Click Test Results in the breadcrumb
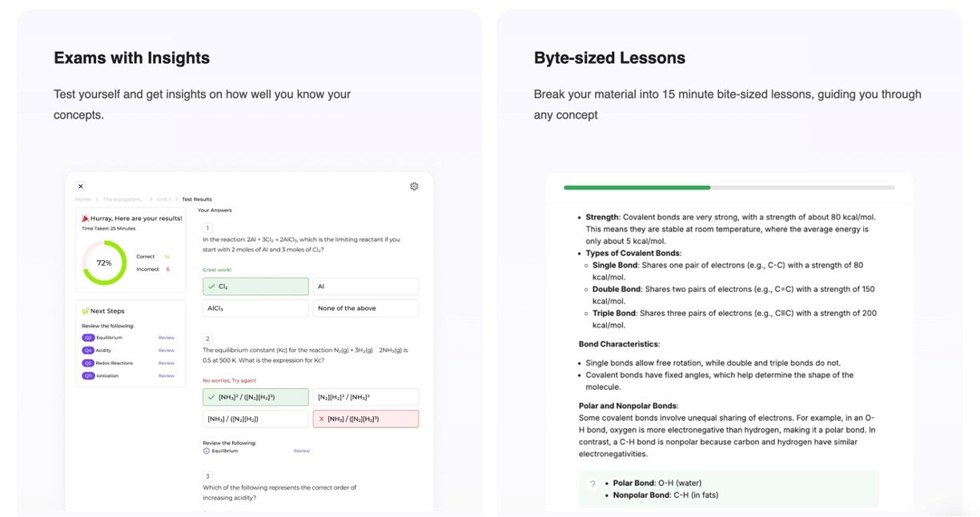Viewport: 980px width, 517px height. coord(197,199)
